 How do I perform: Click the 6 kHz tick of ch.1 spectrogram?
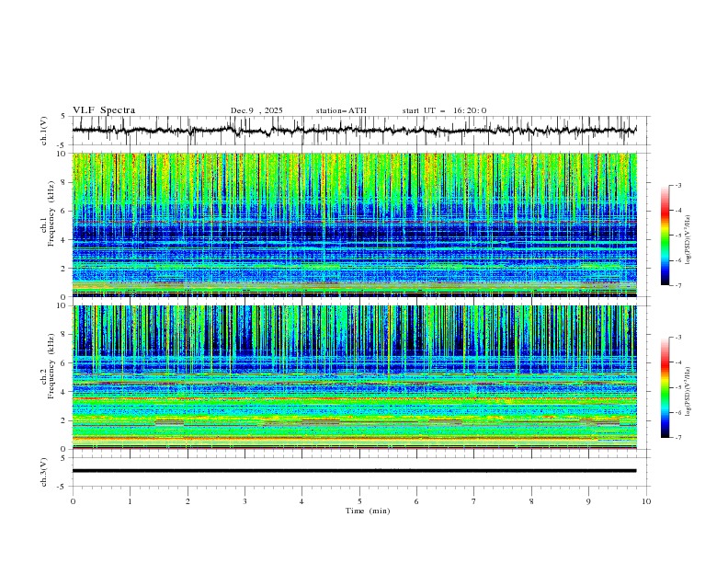pyautogui.click(x=63, y=211)
